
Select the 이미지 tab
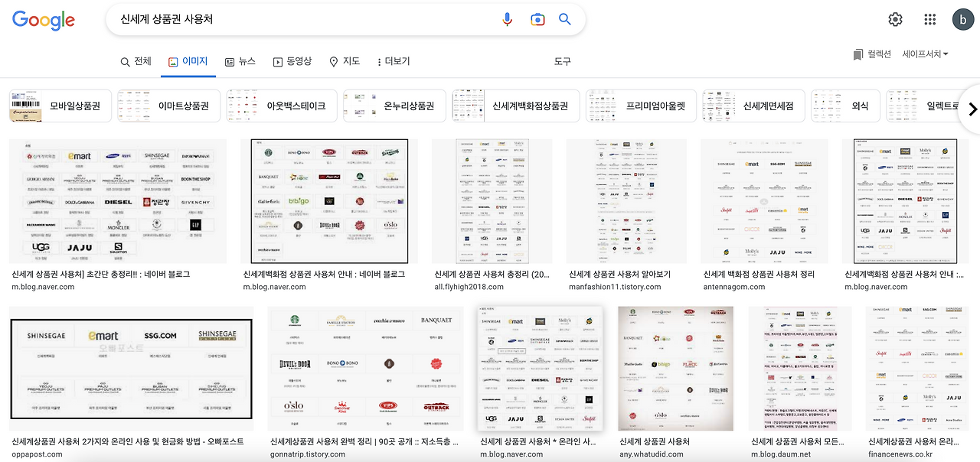(188, 61)
